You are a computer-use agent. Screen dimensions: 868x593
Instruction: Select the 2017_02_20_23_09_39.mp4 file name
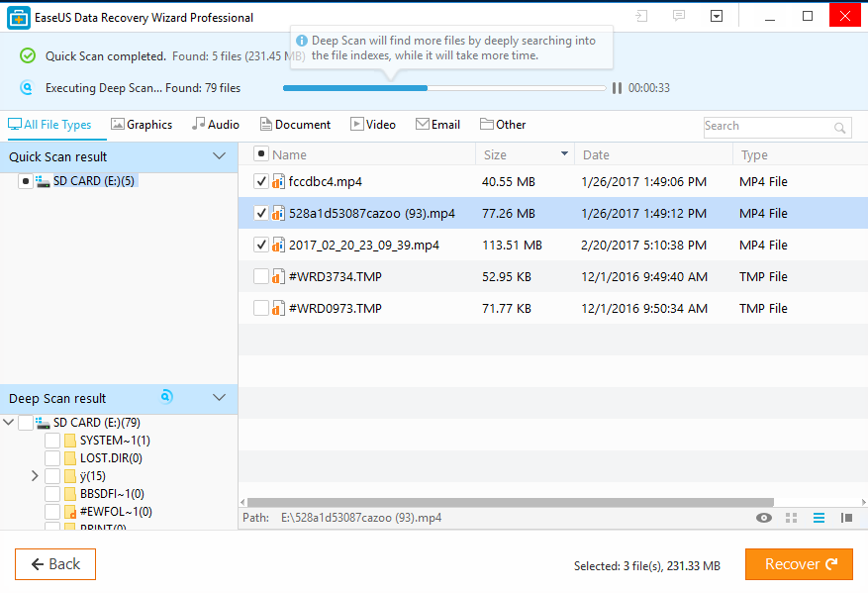coord(364,245)
